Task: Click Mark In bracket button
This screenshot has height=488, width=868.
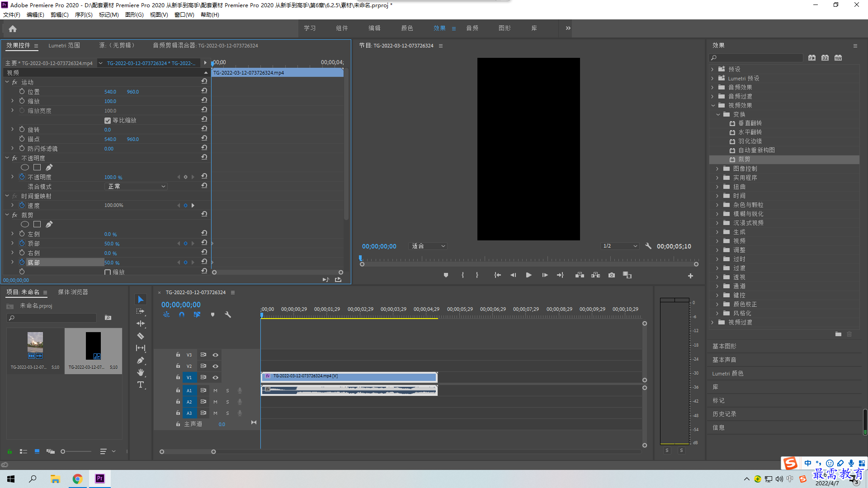Action: tap(462, 275)
